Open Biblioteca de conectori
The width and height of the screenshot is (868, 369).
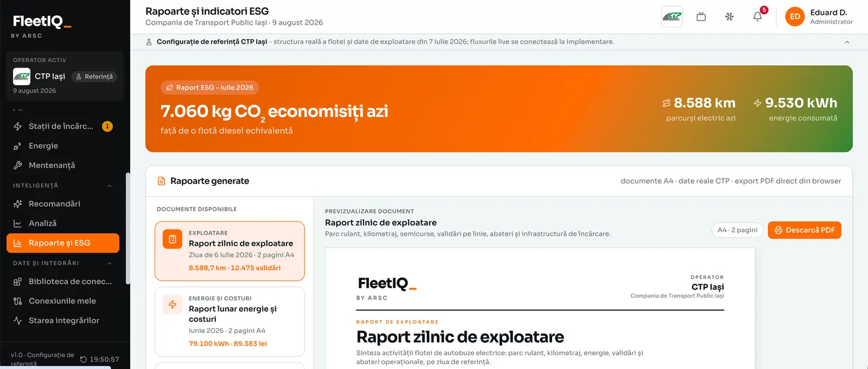(63, 282)
